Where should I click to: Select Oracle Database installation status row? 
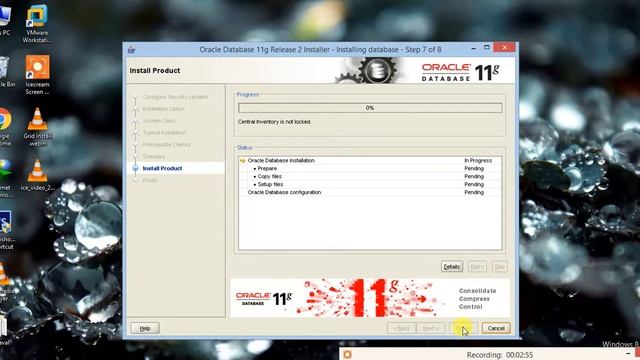(370, 160)
